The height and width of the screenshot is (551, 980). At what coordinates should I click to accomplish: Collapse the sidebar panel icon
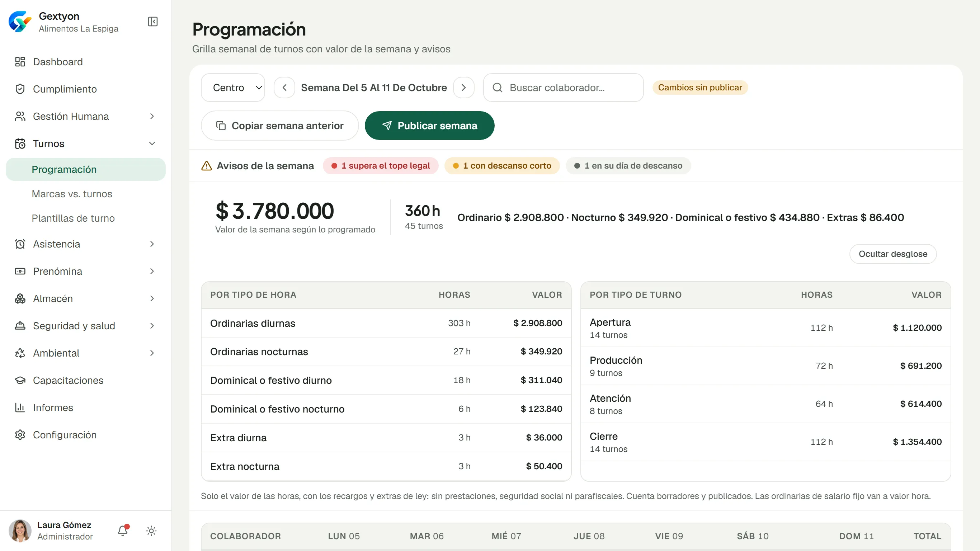(152, 22)
